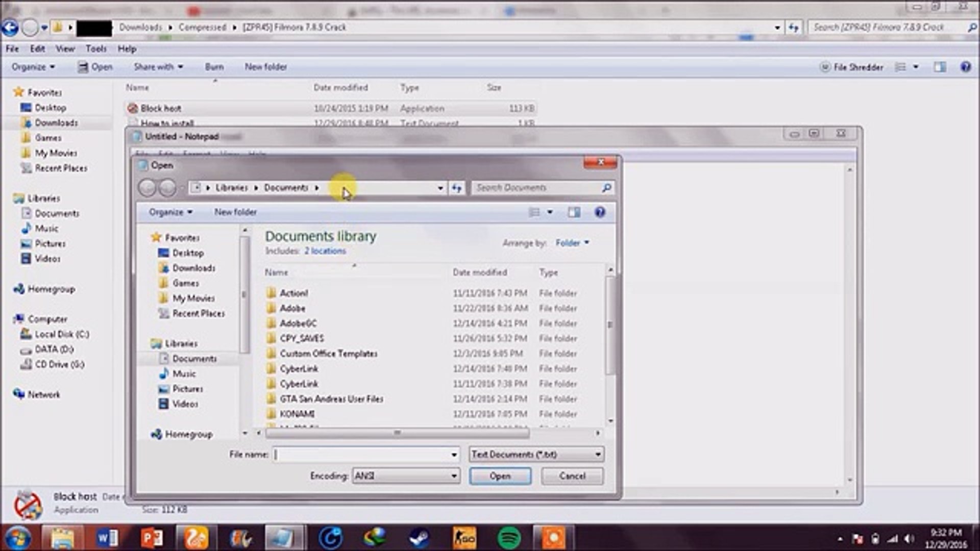Viewport: 980px width, 551px height.
Task: Toggle Explorer preview pane icon
Action: point(940,67)
